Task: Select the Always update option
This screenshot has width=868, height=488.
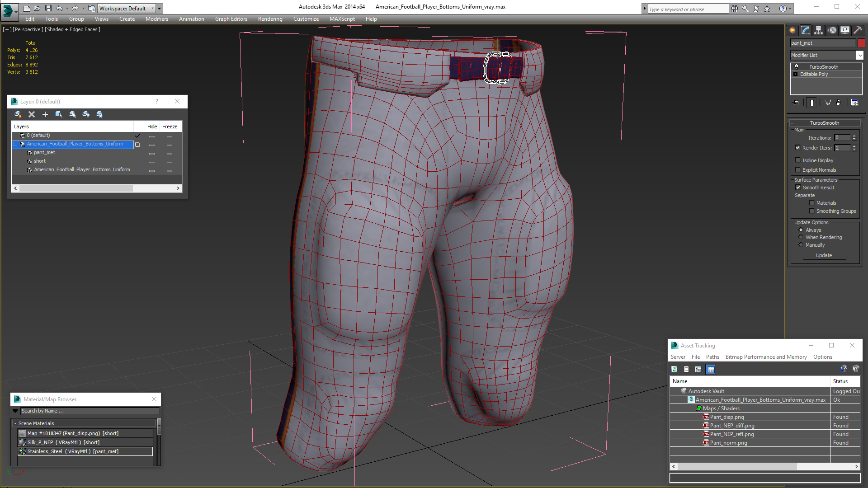Action: [801, 230]
